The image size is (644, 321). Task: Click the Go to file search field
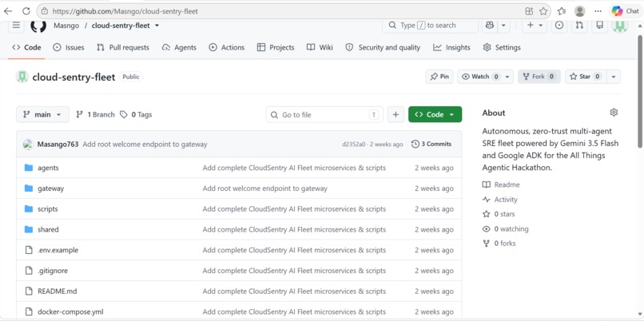[x=324, y=114]
